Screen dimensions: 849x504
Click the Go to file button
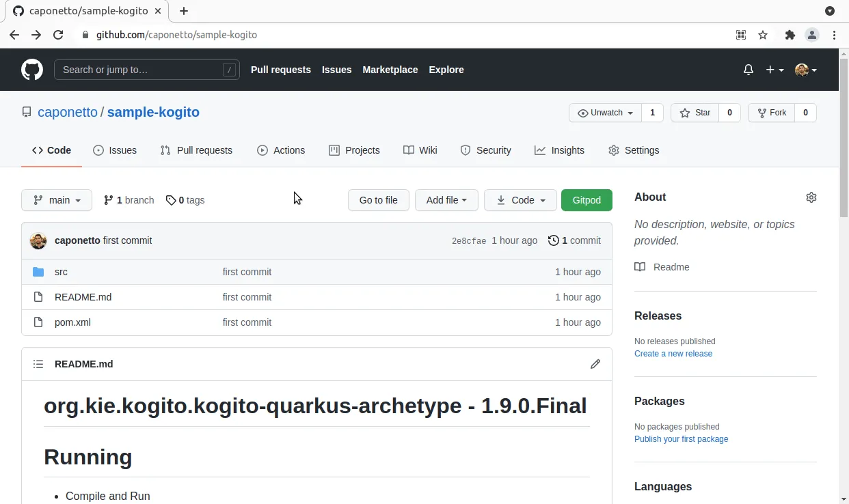pyautogui.click(x=378, y=200)
